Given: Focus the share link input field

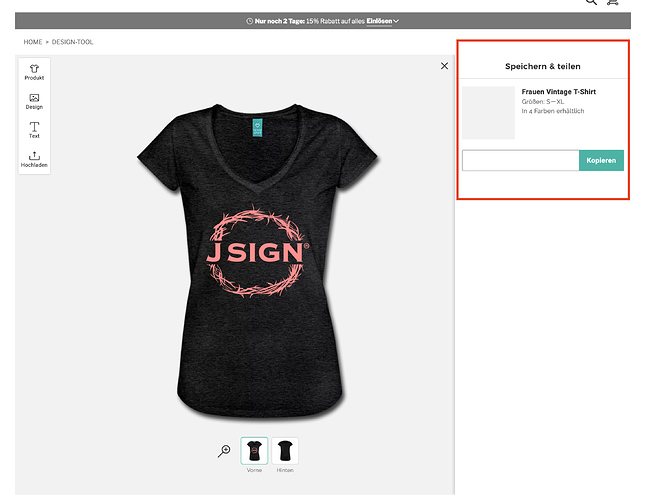Looking at the screenshot, I should click(x=521, y=160).
